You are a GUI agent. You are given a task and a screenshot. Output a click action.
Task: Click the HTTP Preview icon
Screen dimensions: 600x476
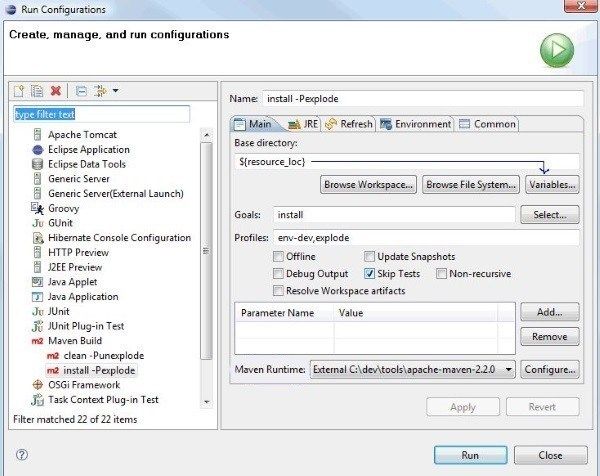[x=38, y=253]
